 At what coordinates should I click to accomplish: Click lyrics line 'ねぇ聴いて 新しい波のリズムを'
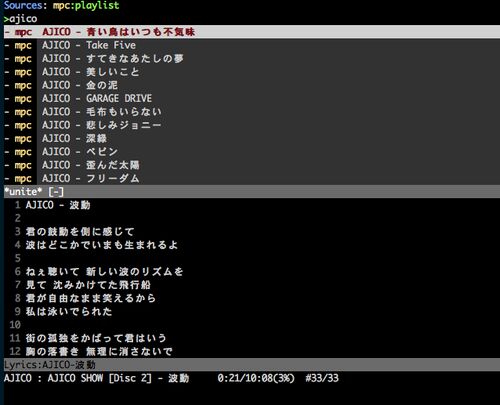click(x=104, y=272)
